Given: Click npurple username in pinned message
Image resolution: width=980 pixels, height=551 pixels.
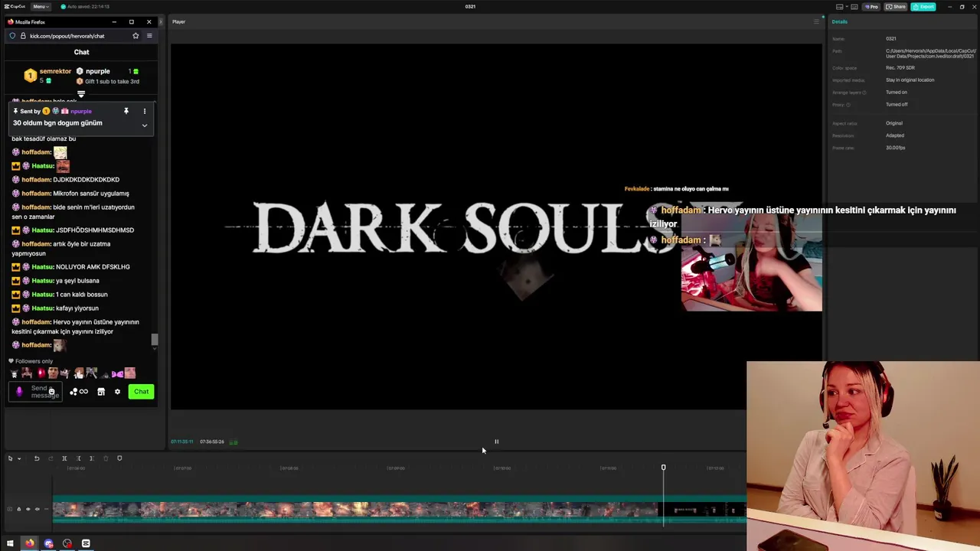Looking at the screenshot, I should [x=80, y=111].
